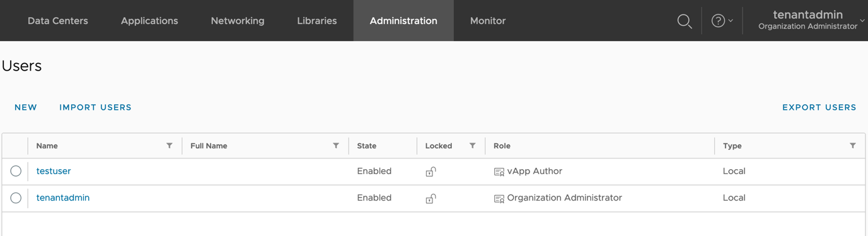Filter the Locked column
Viewport: 868px width, 236px height.
pyautogui.click(x=472, y=146)
